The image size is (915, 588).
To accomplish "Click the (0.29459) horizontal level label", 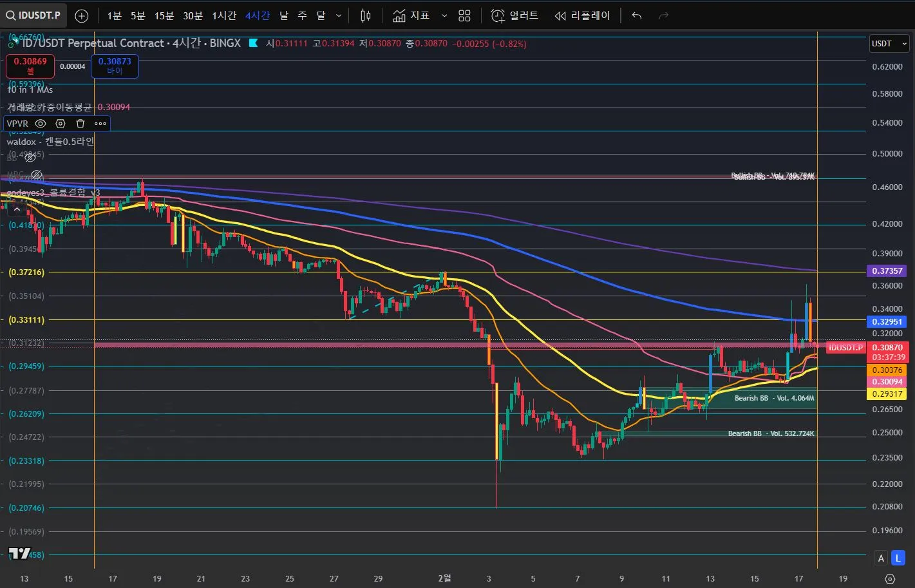I will (26, 366).
